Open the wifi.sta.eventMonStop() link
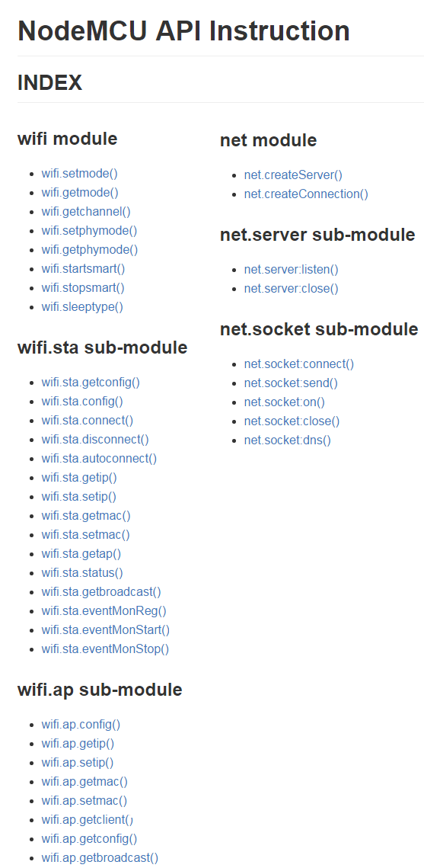The image size is (424, 868). 106,649
